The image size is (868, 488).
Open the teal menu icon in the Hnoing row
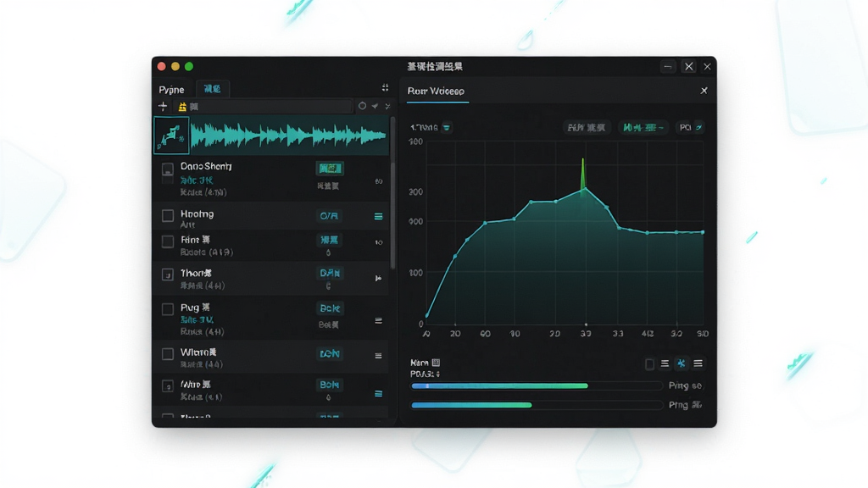point(379,216)
